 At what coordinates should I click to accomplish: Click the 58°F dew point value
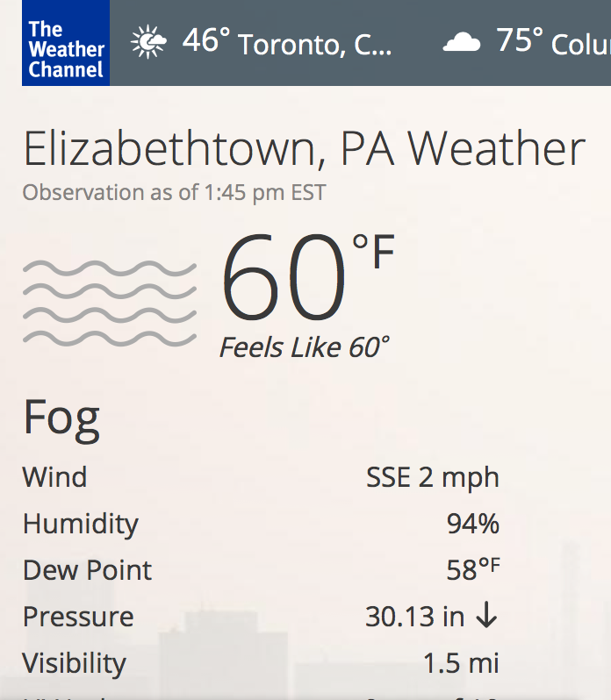pyautogui.click(x=472, y=570)
